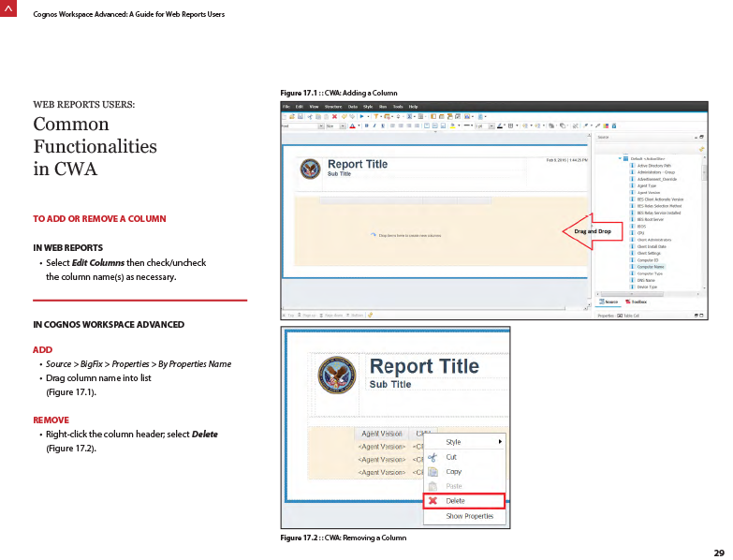Viewport: 733px width, 560px height.
Task: Click the align right icon
Action: click(x=409, y=125)
